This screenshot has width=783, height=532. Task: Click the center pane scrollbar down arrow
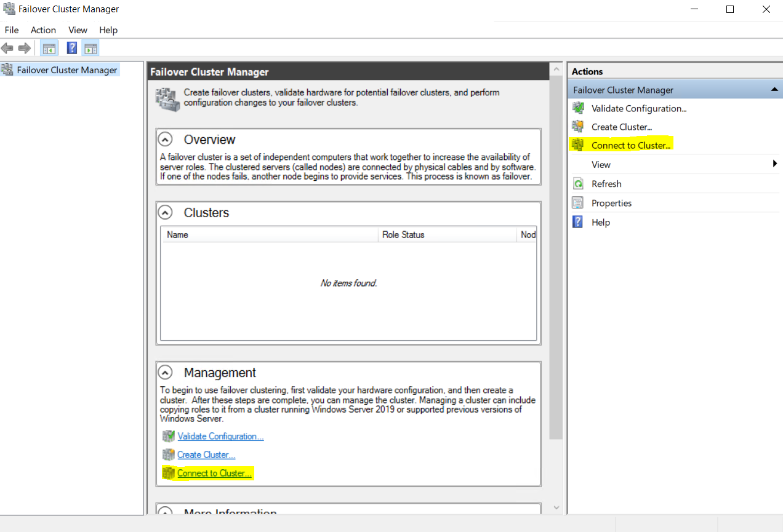[x=556, y=507]
